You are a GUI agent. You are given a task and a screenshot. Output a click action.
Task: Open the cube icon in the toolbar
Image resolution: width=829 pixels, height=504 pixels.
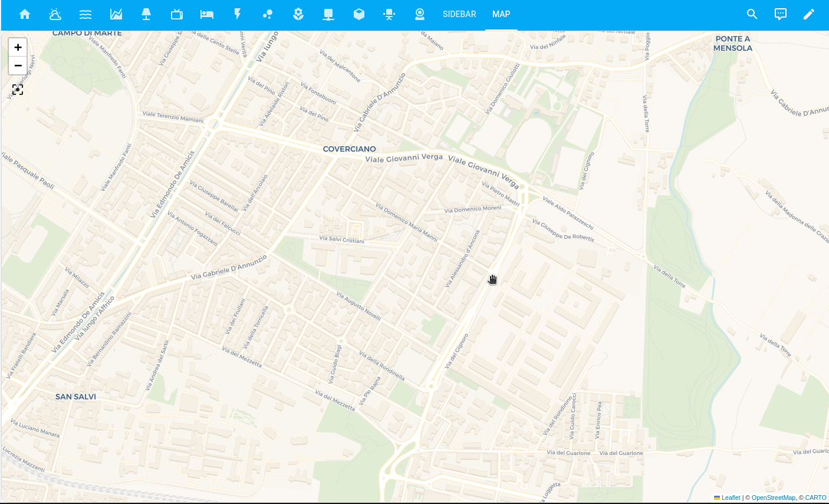(358, 14)
